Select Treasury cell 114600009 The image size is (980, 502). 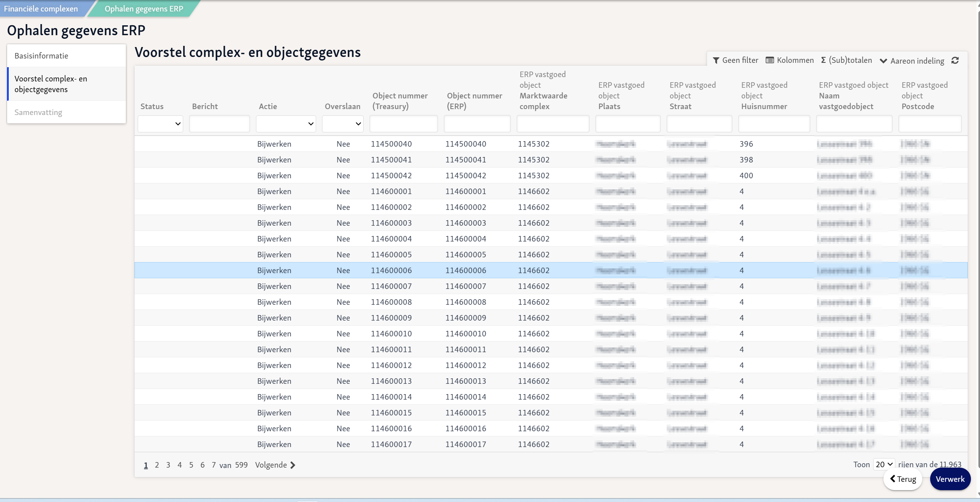[391, 318]
